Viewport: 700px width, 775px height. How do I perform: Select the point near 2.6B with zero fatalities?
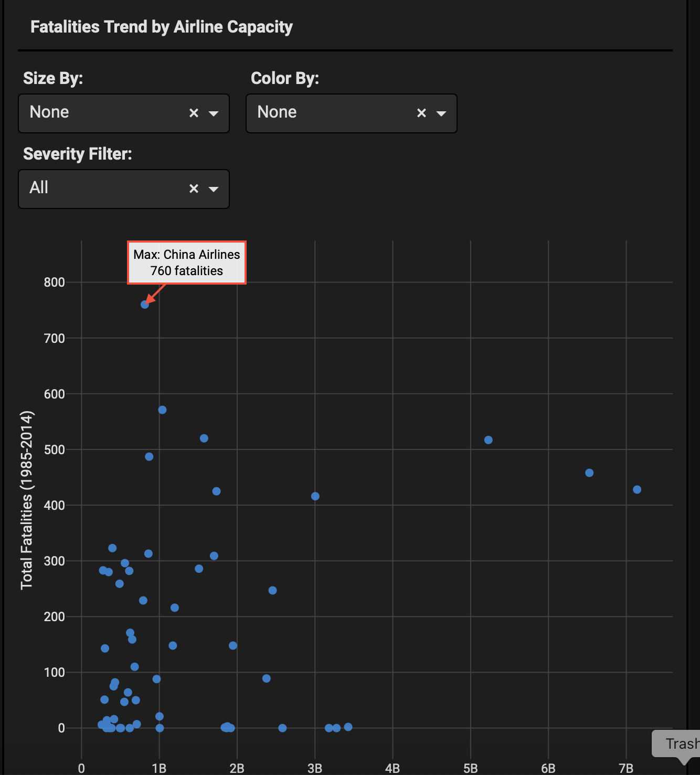pos(282,728)
